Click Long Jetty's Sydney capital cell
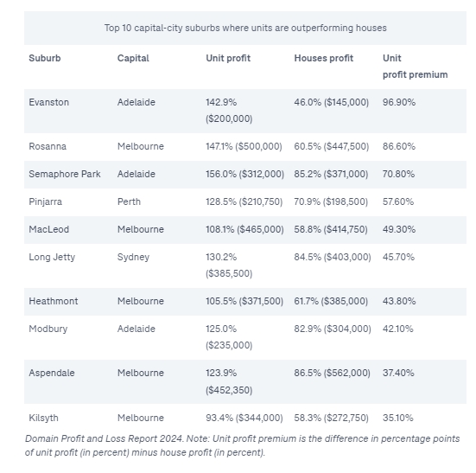This screenshot has width=476, height=473. click(133, 258)
